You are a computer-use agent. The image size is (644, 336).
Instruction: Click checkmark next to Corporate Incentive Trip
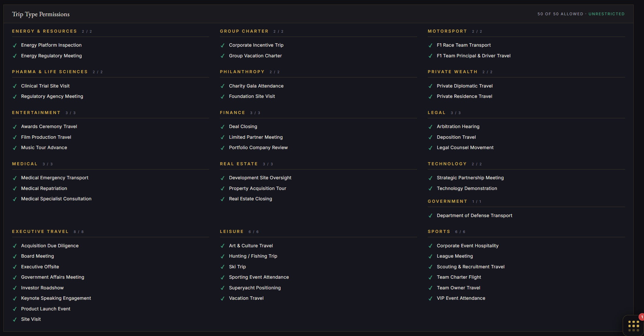click(223, 45)
